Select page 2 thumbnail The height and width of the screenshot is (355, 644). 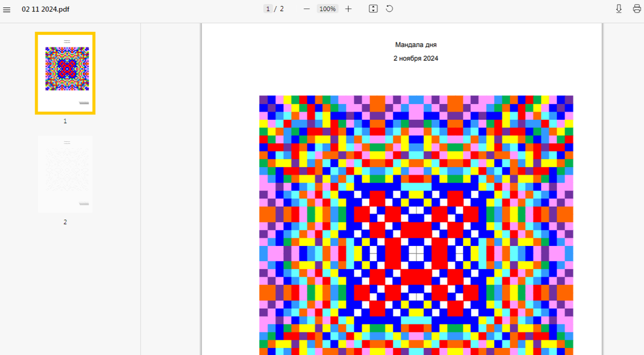tap(65, 174)
